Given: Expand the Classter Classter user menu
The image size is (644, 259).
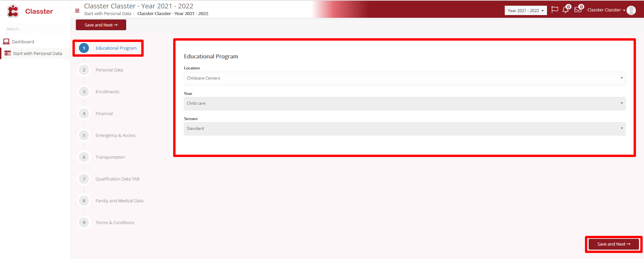Looking at the screenshot, I should (x=606, y=10).
